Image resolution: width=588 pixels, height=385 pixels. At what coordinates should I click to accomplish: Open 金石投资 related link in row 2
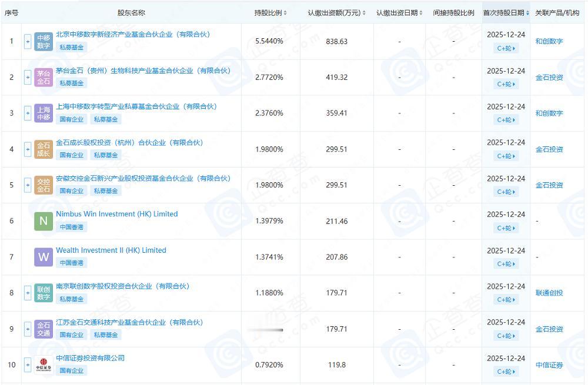[549, 77]
